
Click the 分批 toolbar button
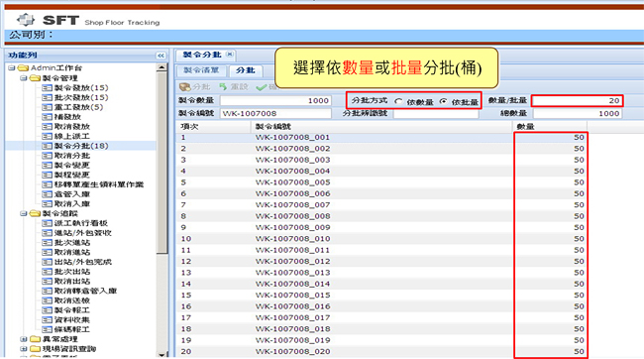pos(195,86)
